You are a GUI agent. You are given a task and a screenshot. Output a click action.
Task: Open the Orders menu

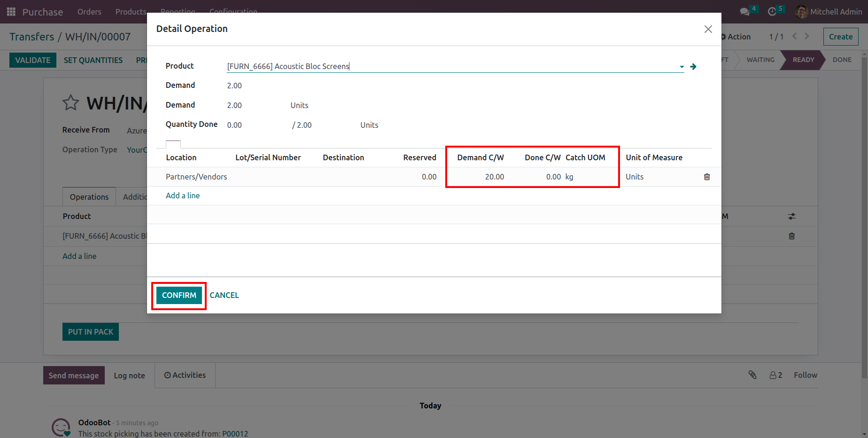(x=89, y=12)
